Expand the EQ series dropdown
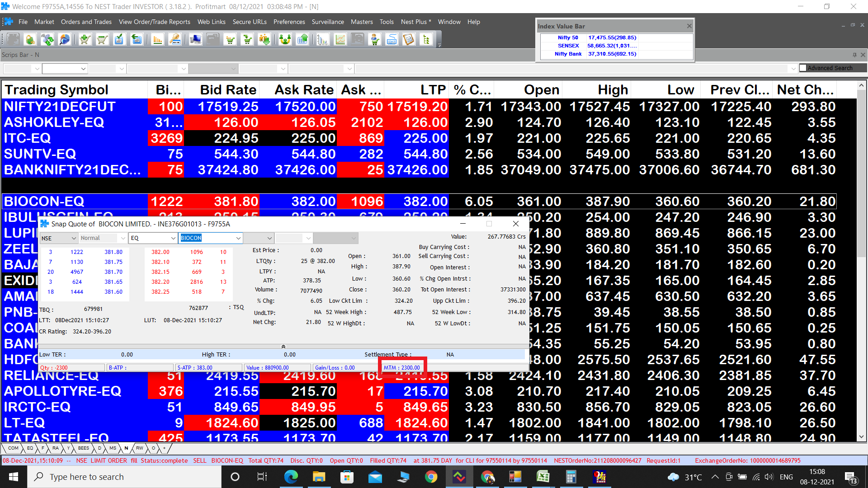 coord(173,238)
